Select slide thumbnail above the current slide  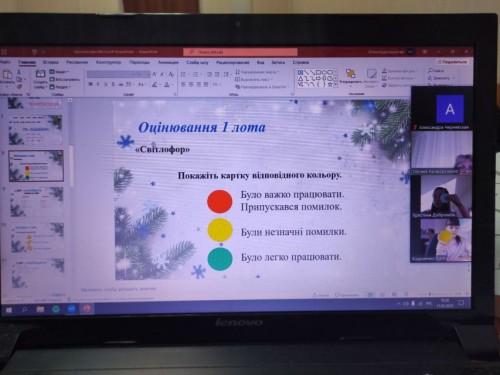point(35,129)
